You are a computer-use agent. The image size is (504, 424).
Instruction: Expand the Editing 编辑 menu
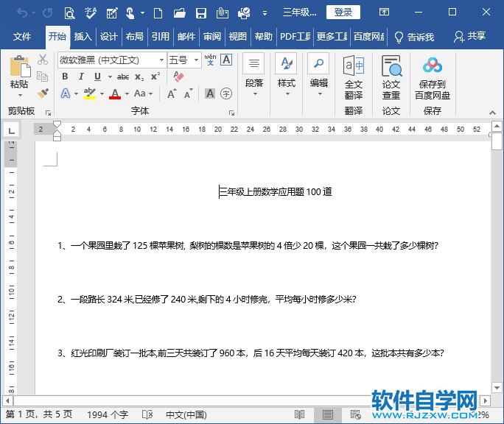point(319,76)
